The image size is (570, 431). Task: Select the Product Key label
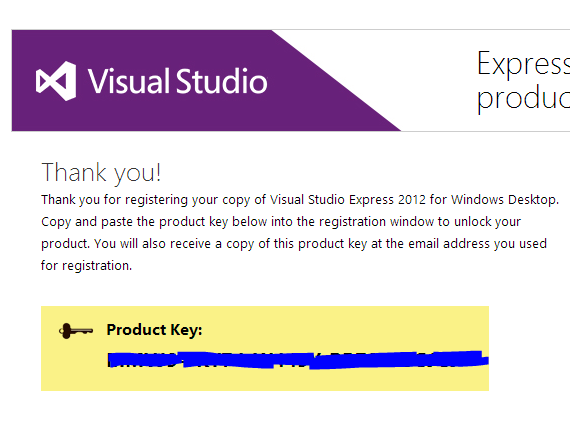coord(154,330)
